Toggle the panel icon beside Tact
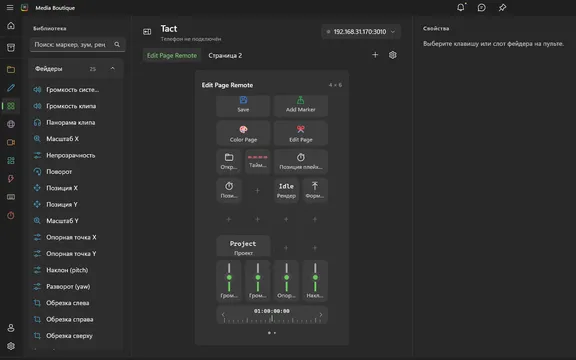The height and width of the screenshot is (360, 576). click(147, 32)
